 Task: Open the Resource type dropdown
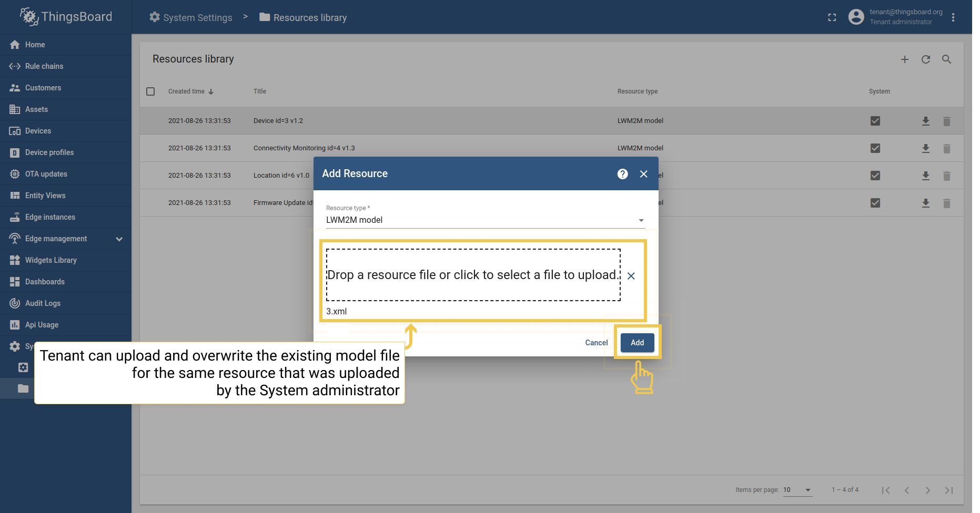point(486,220)
